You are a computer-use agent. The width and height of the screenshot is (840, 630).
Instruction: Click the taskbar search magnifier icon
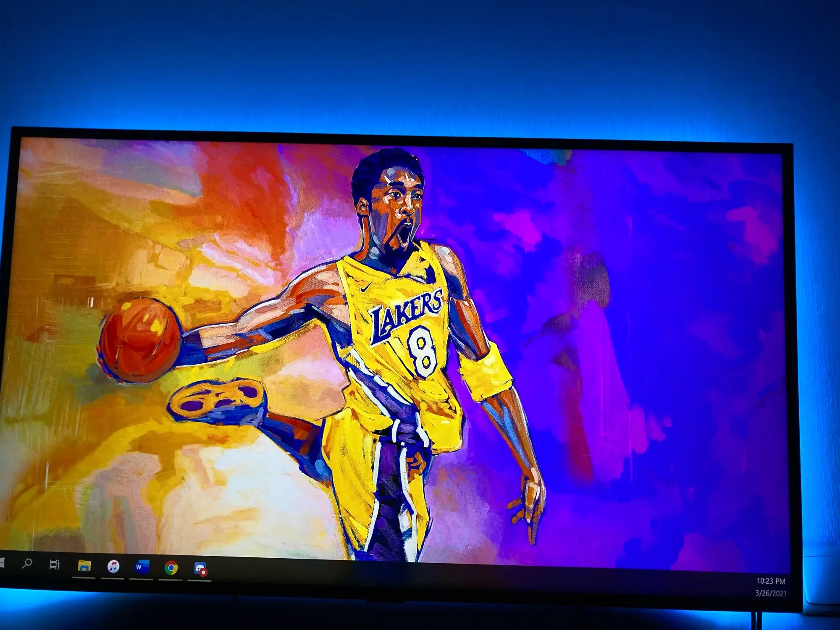pos(27,564)
